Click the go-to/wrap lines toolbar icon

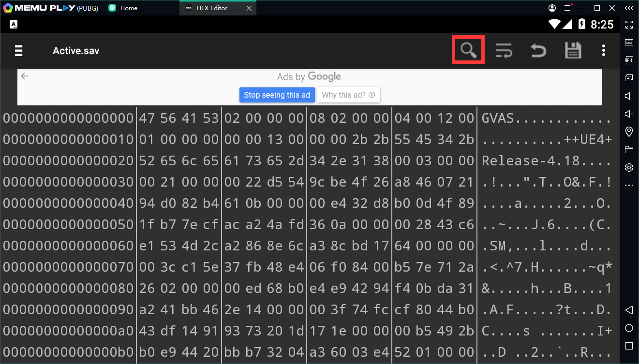(504, 50)
